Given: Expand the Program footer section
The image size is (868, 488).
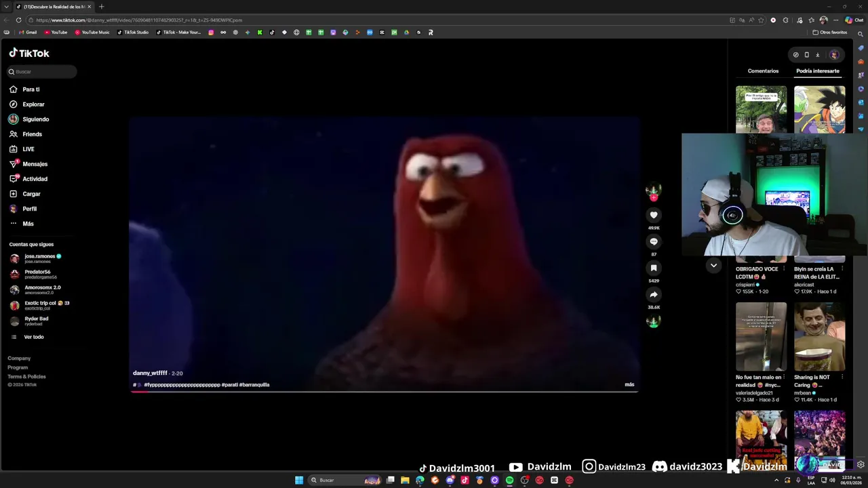Looking at the screenshot, I should pos(18,367).
